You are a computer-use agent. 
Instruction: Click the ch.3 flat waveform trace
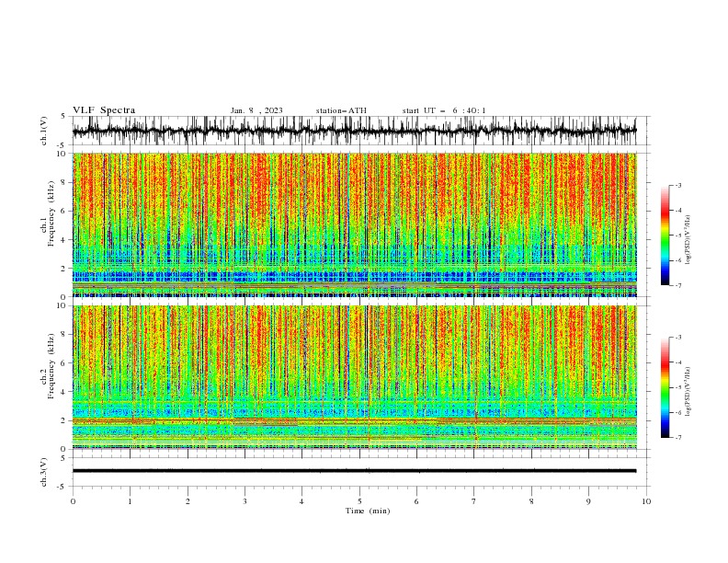(354, 471)
